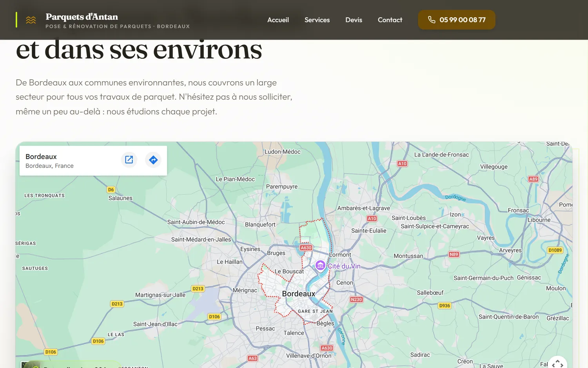
Task: Click the D936 road shield
Action: tap(445, 306)
